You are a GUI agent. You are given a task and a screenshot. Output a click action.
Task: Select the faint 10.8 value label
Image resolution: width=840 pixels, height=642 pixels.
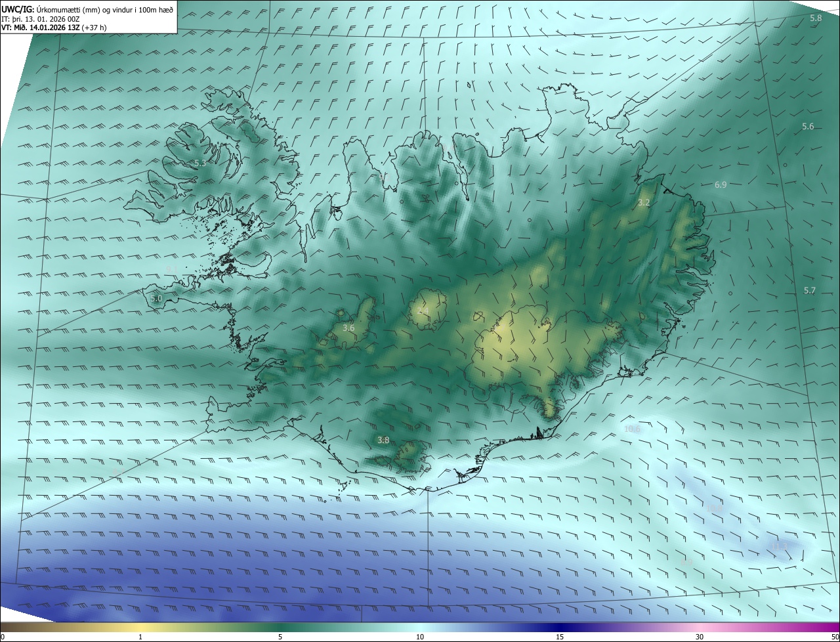(714, 507)
